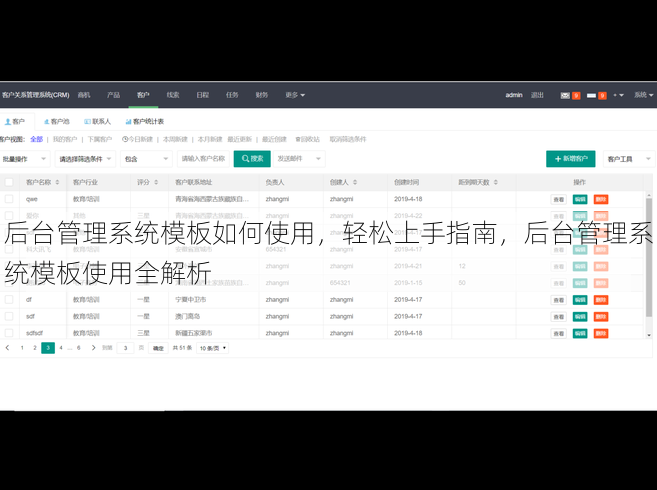Click the clock icon beside 今日新建

124,139
